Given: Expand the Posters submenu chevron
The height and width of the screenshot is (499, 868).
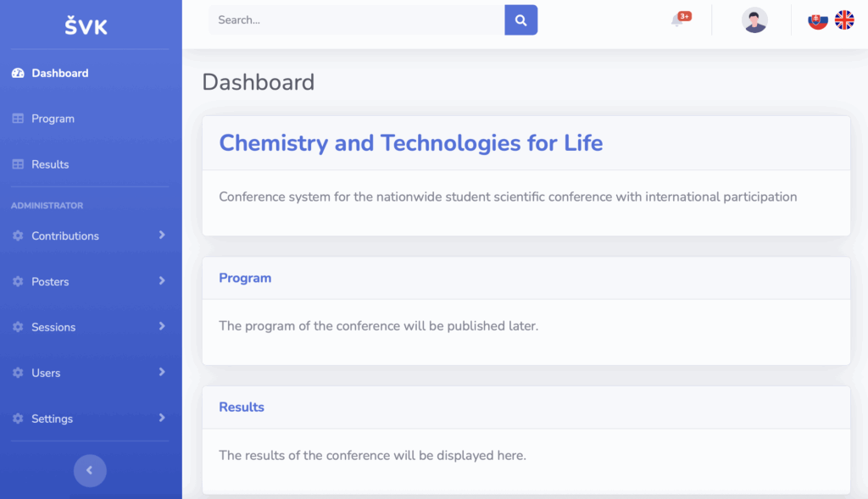Looking at the screenshot, I should [x=162, y=281].
